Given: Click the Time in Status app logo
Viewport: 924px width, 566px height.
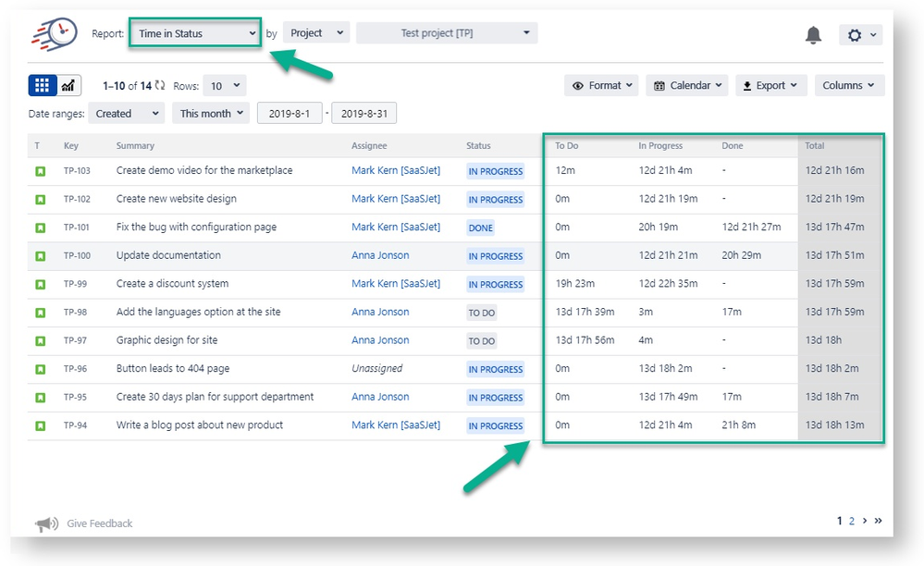Looking at the screenshot, I should pyautogui.click(x=55, y=33).
